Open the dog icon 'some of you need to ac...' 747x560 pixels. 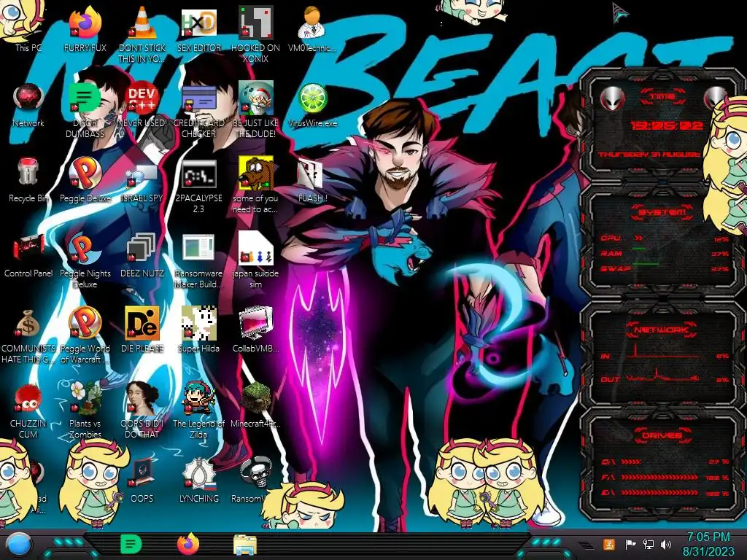click(x=255, y=184)
